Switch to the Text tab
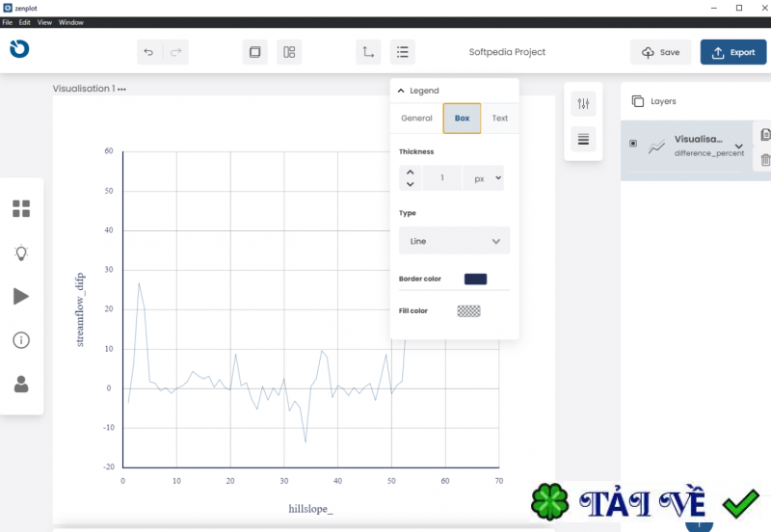Viewport: 771px width, 532px height. [499, 118]
